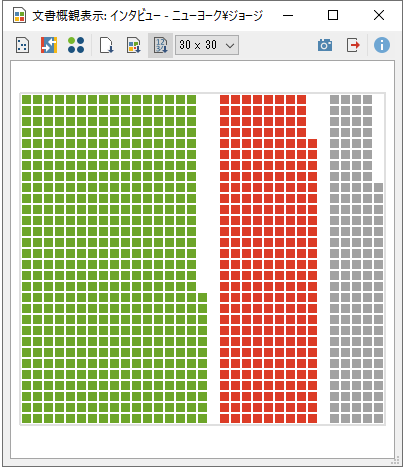The image size is (403, 467).
Task: Click the dropdown arrow next to 30 x 30
Action: point(230,45)
